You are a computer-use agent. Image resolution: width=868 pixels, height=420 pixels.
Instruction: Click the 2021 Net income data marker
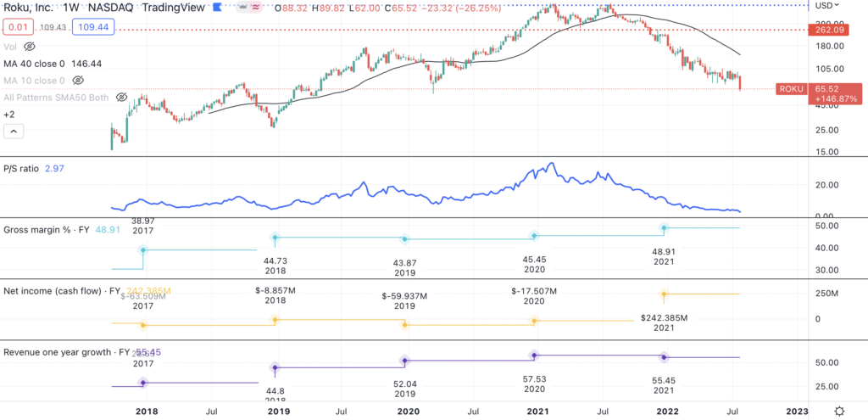(x=664, y=294)
